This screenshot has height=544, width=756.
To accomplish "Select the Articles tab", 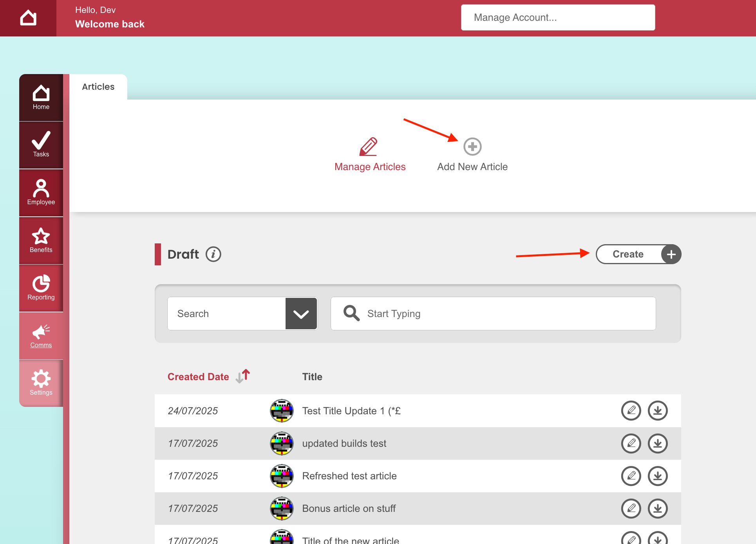I will [98, 87].
